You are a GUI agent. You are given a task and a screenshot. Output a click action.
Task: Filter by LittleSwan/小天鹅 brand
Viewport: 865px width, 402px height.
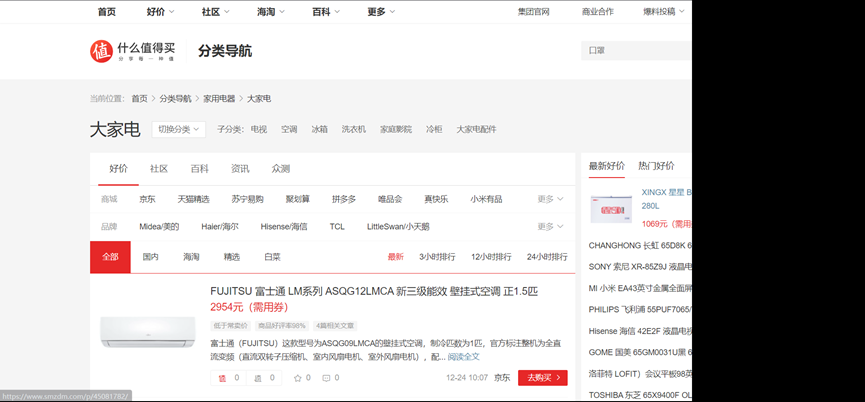click(398, 226)
